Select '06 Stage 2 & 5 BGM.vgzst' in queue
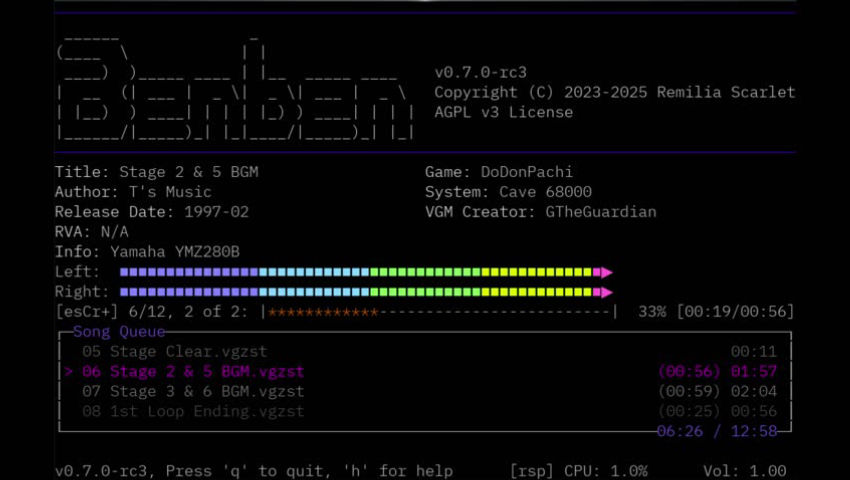This screenshot has width=850, height=480. point(425,372)
